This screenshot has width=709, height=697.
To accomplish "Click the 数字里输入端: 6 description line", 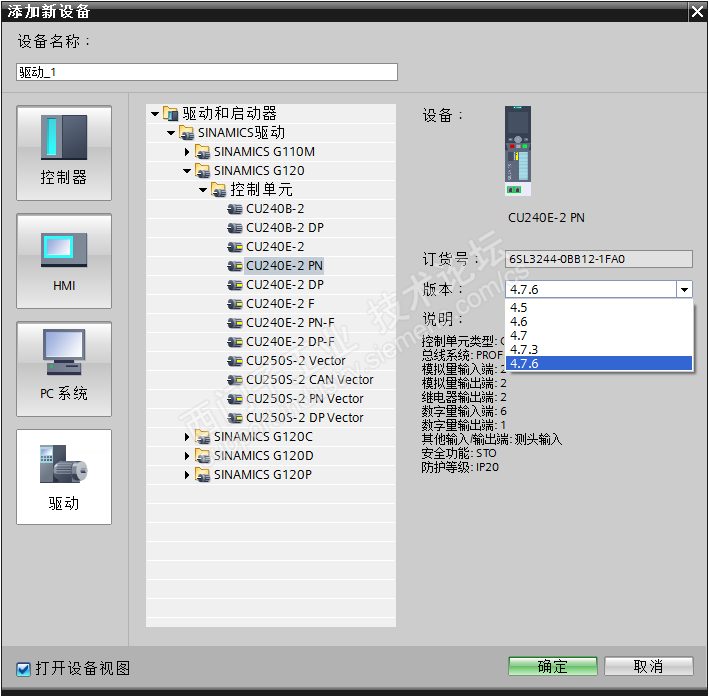I will pyautogui.click(x=464, y=411).
